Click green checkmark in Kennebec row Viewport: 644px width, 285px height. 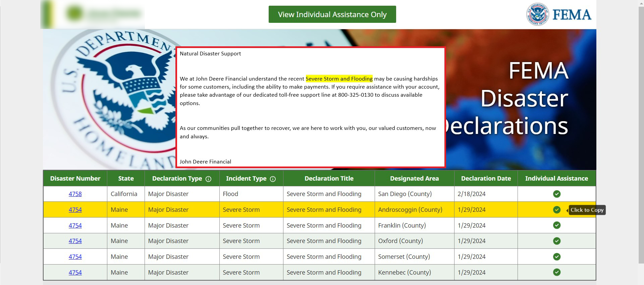[x=556, y=272]
